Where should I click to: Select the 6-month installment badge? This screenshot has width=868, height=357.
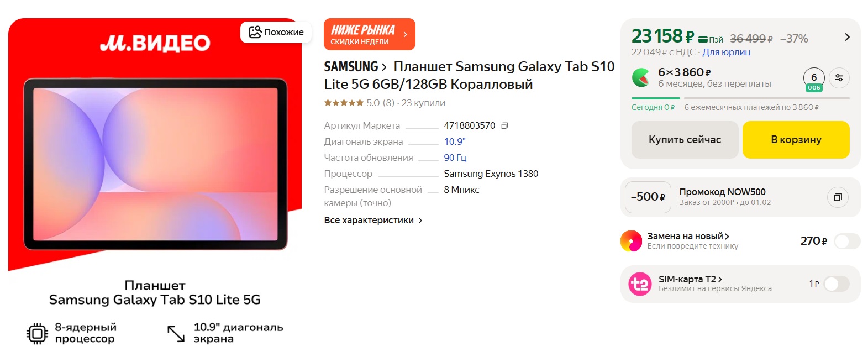[814, 80]
